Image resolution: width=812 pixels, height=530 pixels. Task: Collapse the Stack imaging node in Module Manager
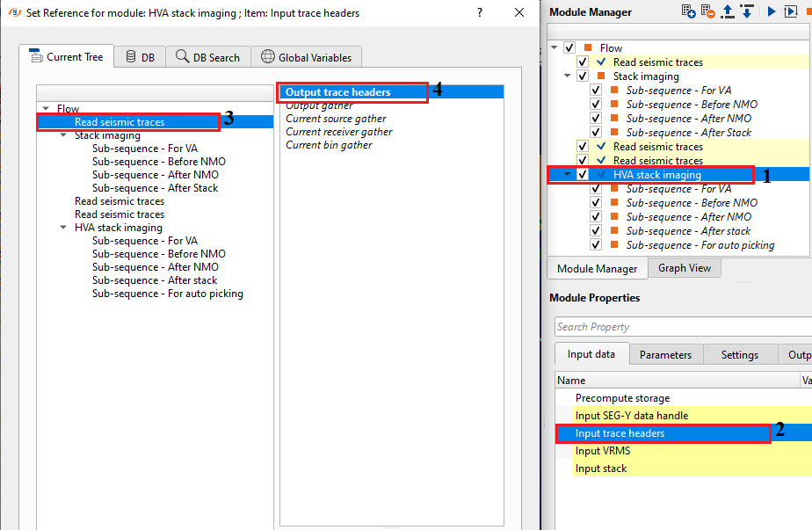[569, 76]
